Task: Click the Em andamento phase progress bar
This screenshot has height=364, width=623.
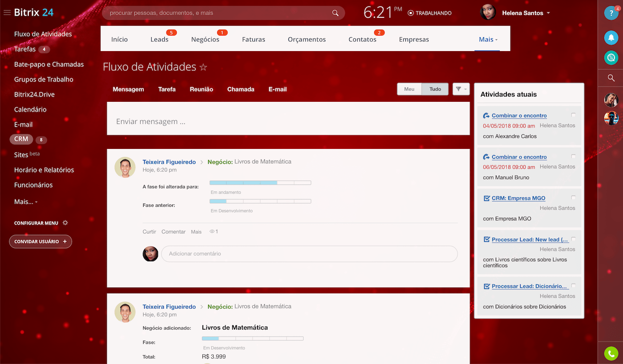Action: pyautogui.click(x=260, y=183)
